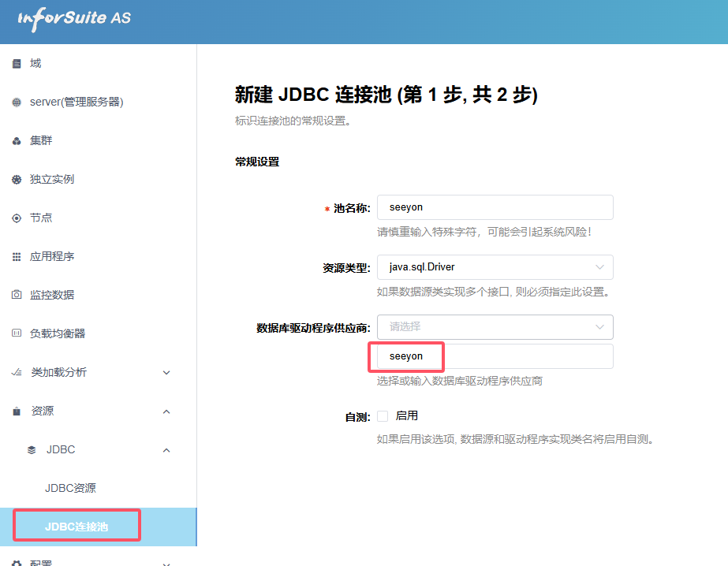Click the 独立实例 icon
This screenshot has height=566, width=728.
(x=17, y=180)
